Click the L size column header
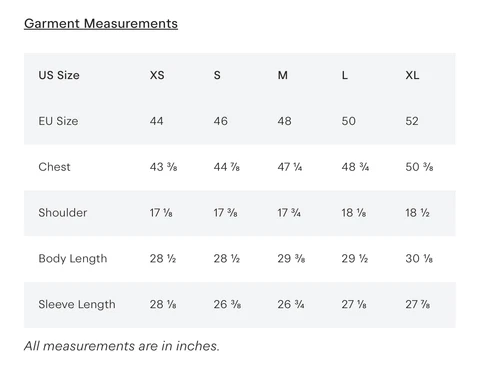The width and height of the screenshot is (500, 371). 345,75
